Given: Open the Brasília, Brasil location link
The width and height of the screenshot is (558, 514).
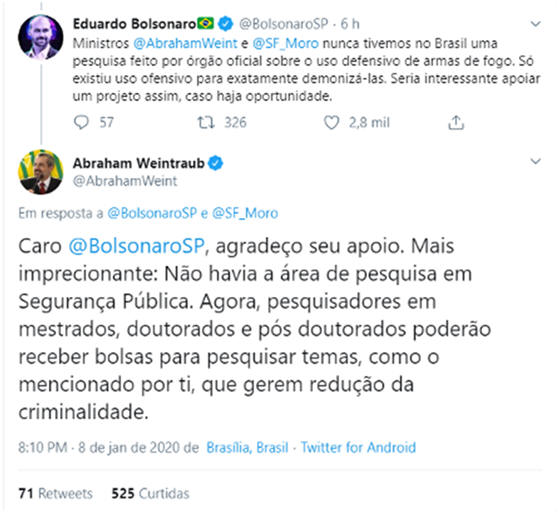Looking at the screenshot, I should tap(247, 447).
